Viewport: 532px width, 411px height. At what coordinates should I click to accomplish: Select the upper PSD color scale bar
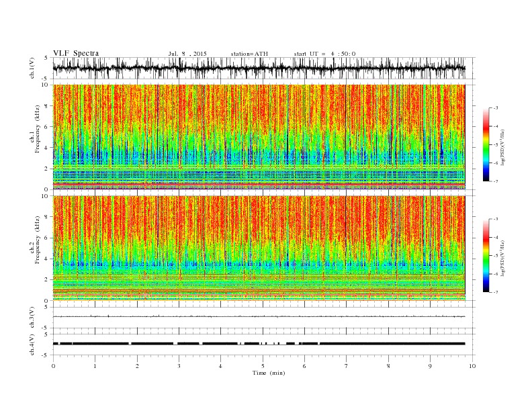click(486, 144)
